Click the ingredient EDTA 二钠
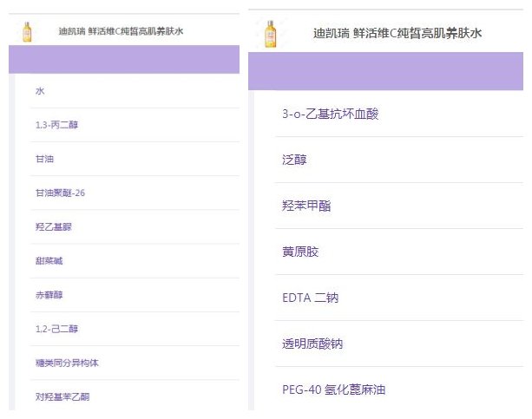 click(310, 298)
